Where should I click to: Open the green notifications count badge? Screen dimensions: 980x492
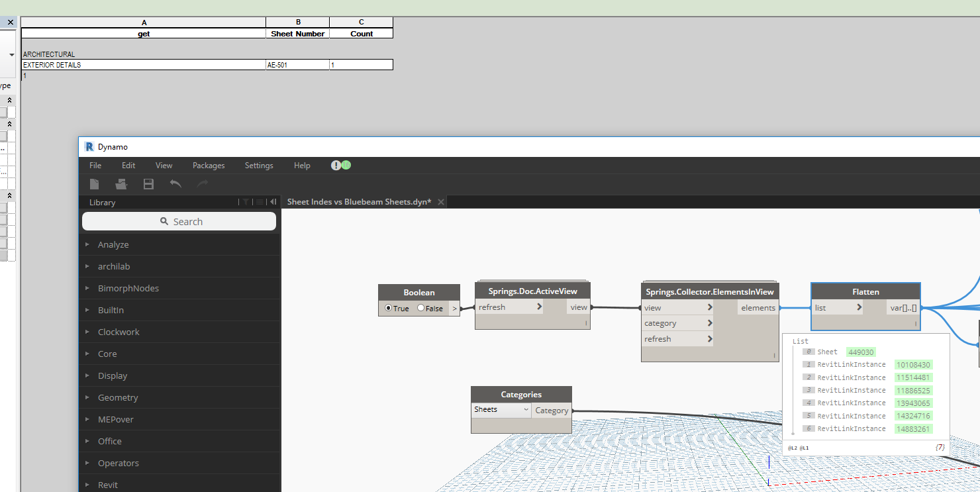tap(346, 166)
